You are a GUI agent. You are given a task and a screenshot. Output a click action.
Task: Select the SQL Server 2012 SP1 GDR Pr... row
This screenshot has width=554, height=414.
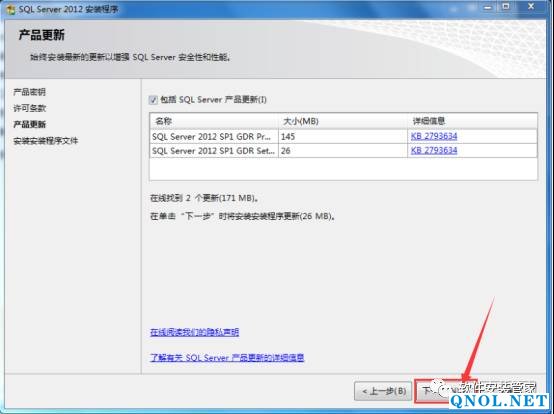(x=343, y=136)
